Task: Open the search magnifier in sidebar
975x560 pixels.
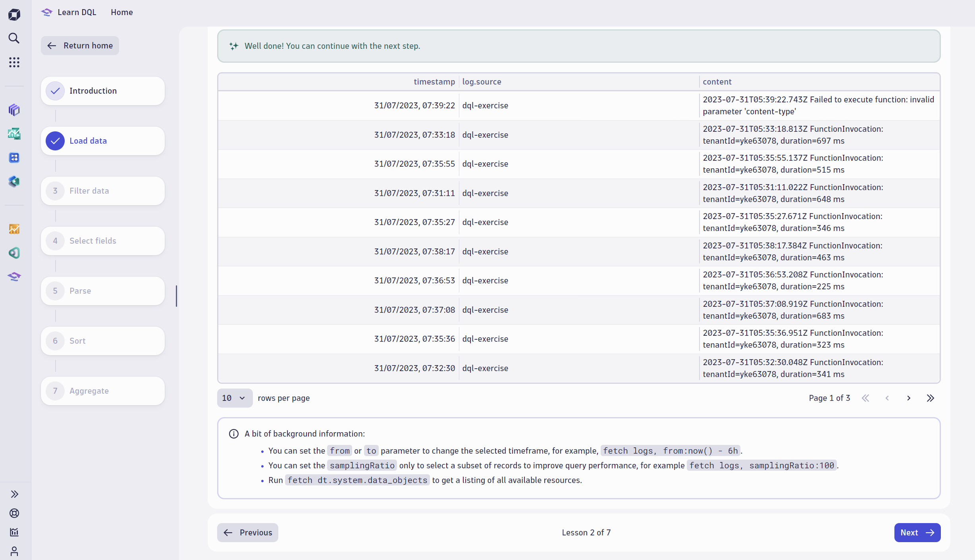Action: point(14,38)
